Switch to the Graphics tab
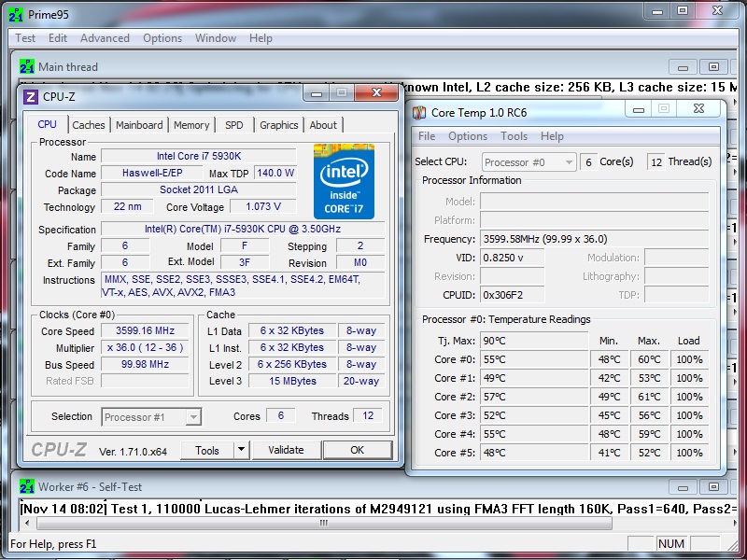This screenshot has width=747, height=560. click(x=278, y=125)
